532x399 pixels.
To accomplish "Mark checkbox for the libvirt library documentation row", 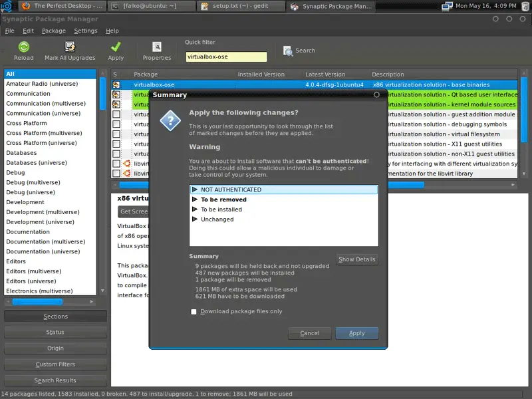I will tap(116, 174).
